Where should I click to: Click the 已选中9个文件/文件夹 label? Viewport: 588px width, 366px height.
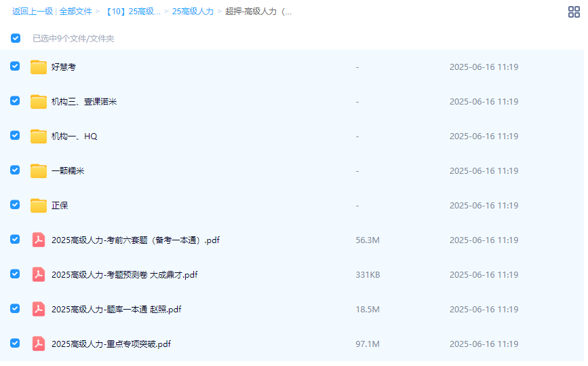73,38
